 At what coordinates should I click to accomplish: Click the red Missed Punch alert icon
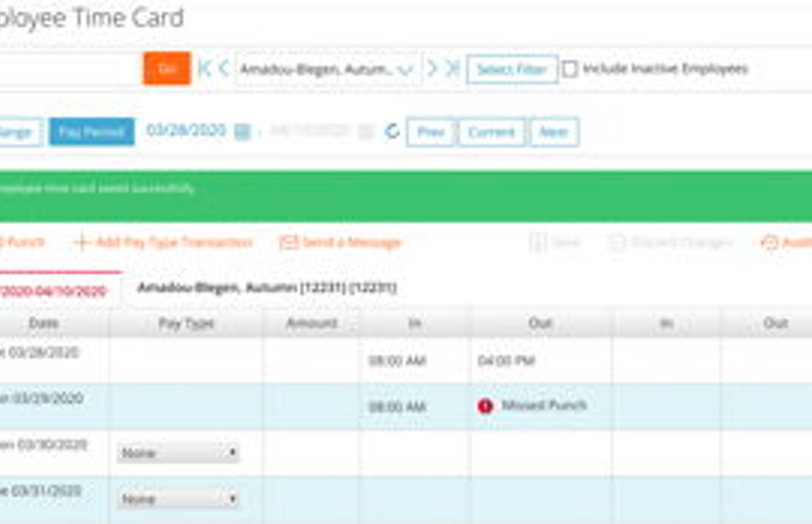pos(485,406)
